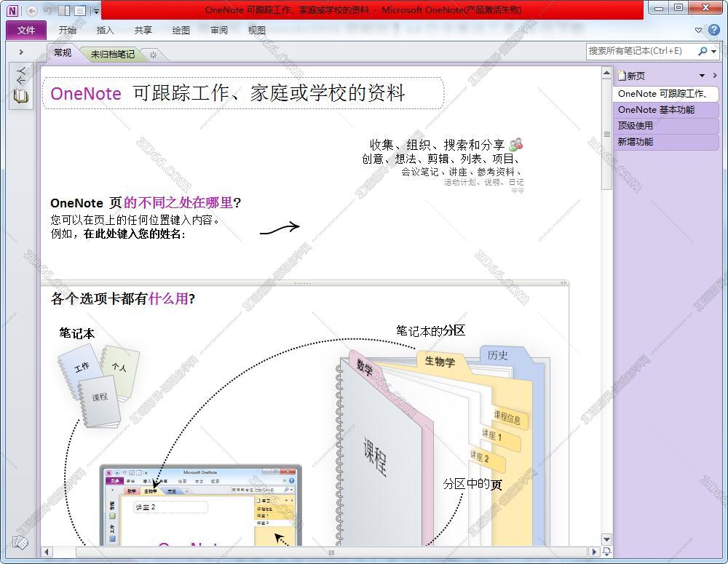Click the 新页 new page button
The height and width of the screenshot is (564, 728).
pyautogui.click(x=631, y=76)
